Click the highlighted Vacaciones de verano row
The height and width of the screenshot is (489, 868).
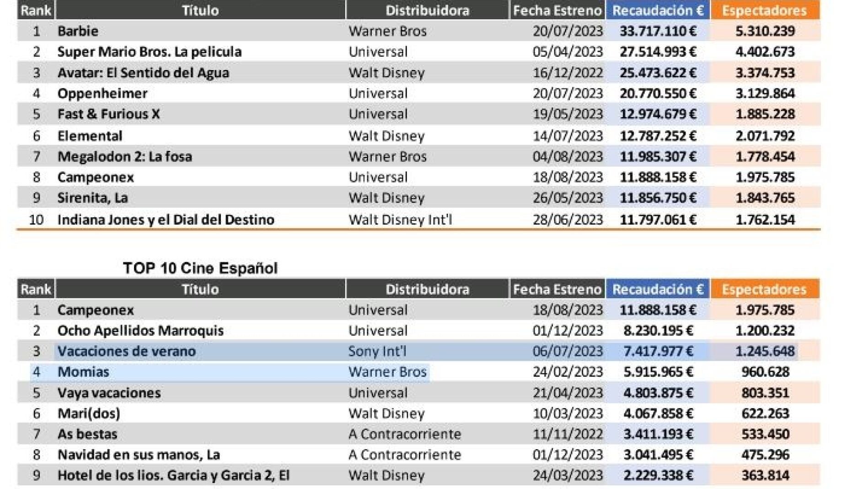pos(126,351)
